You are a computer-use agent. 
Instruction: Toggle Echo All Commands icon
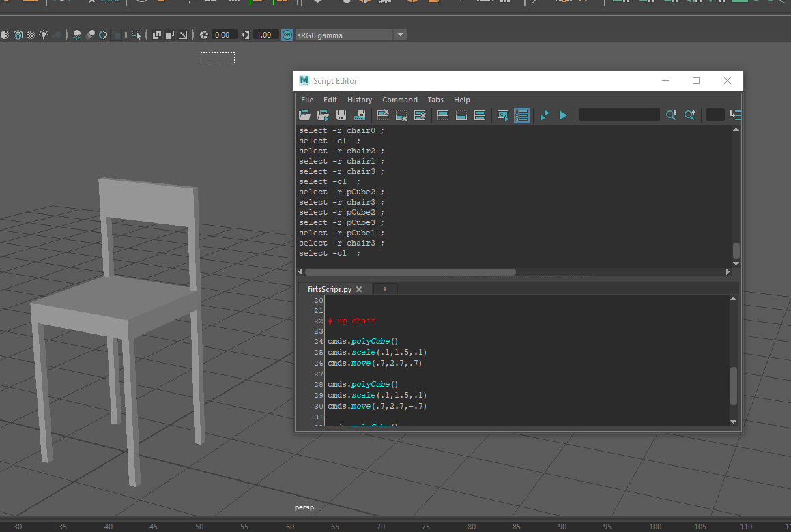pyautogui.click(x=503, y=115)
